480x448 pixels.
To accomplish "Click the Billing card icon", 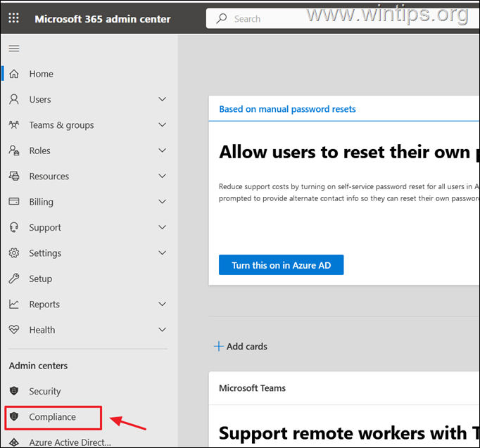I will pyautogui.click(x=14, y=202).
